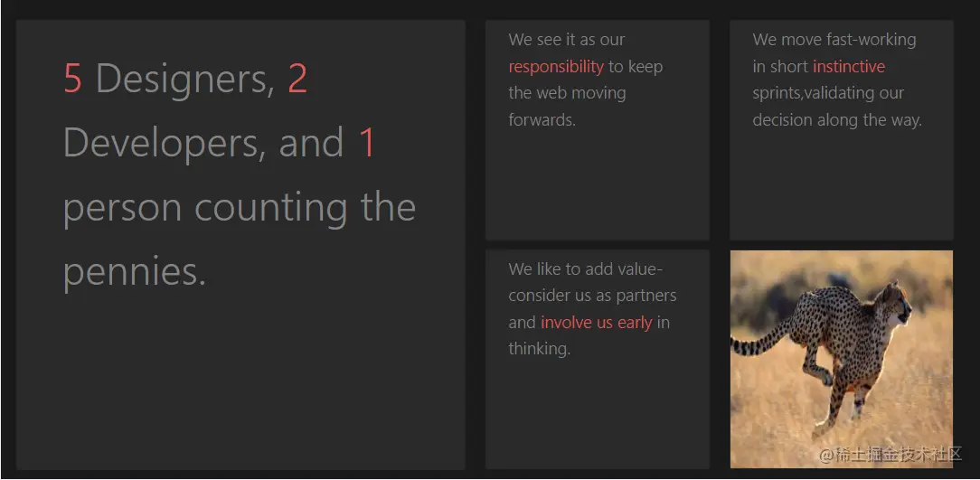Click the red number 2 after Designers
Image resolution: width=980 pixels, height=480 pixels.
[x=297, y=79]
